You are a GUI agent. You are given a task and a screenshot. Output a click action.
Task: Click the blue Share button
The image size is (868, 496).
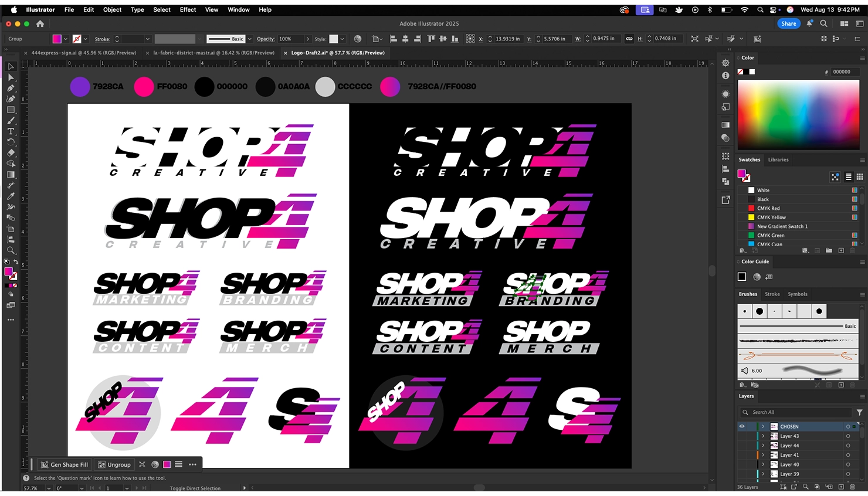[x=788, y=23]
